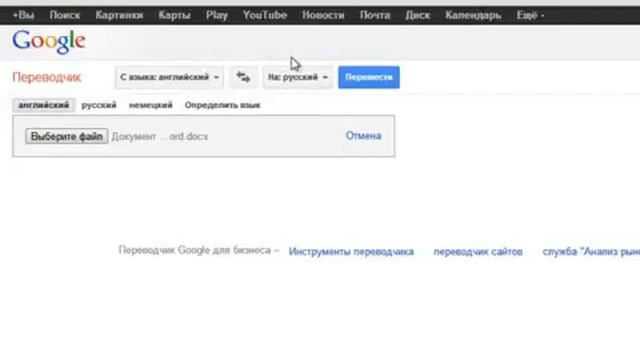640x360 pixels.
Task: Select the немецкий language tab
Action: (x=151, y=105)
